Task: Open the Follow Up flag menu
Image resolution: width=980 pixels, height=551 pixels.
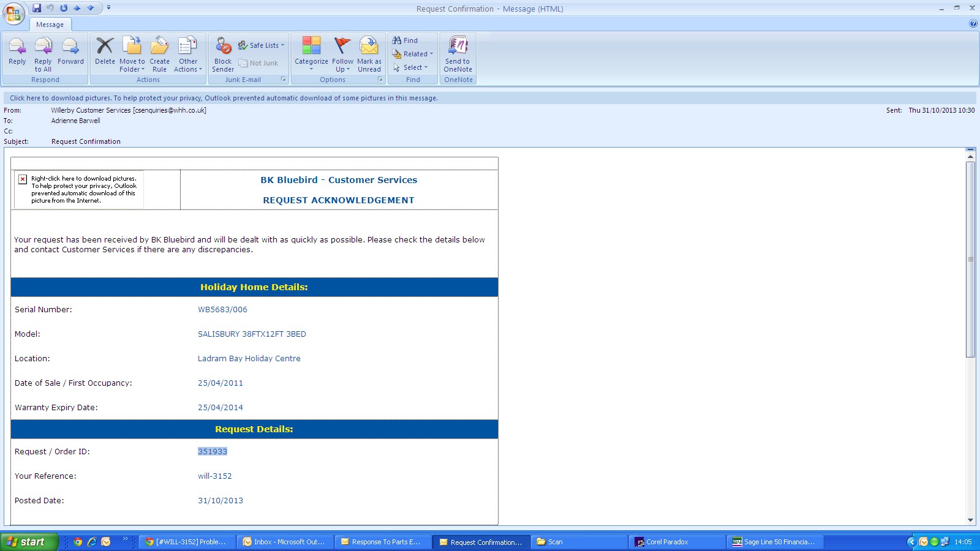Action: click(x=342, y=54)
